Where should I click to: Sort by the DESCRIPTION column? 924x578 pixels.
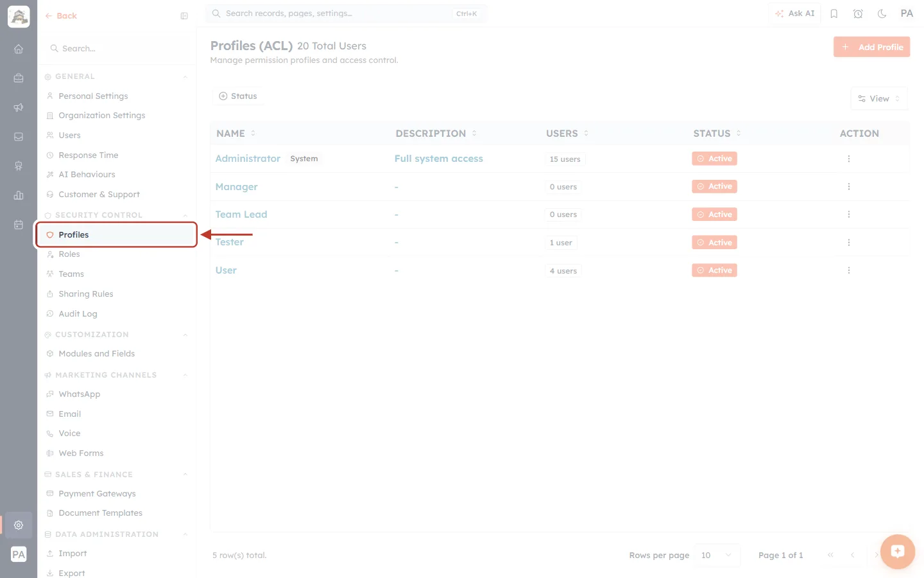click(x=436, y=134)
